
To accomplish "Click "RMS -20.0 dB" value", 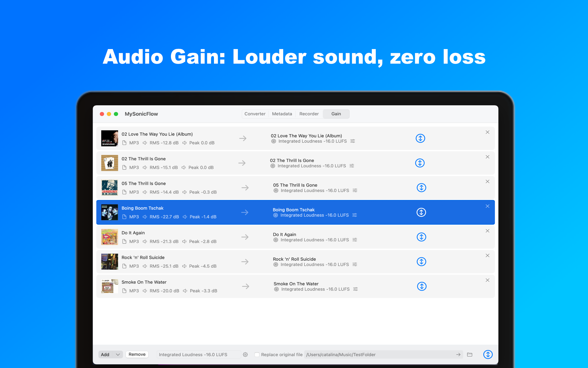I will (165, 291).
